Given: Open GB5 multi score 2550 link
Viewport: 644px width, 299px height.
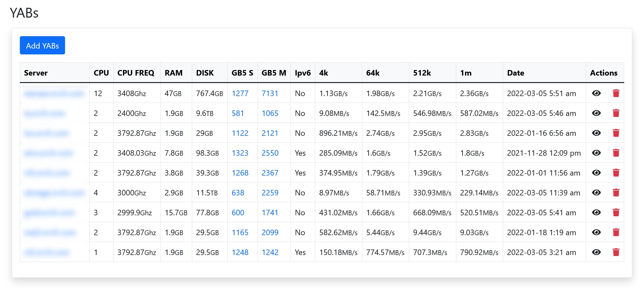Looking at the screenshot, I should 270,153.
